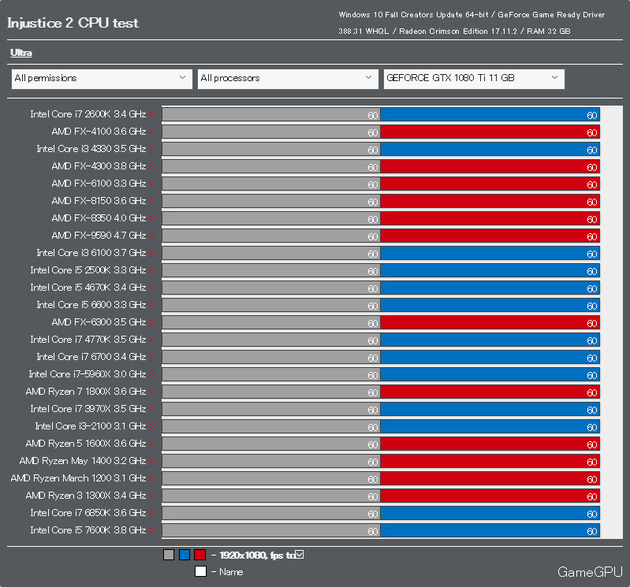Select the Ultra quality tab
Image resolution: width=630 pixels, height=587 pixels.
pos(21,53)
